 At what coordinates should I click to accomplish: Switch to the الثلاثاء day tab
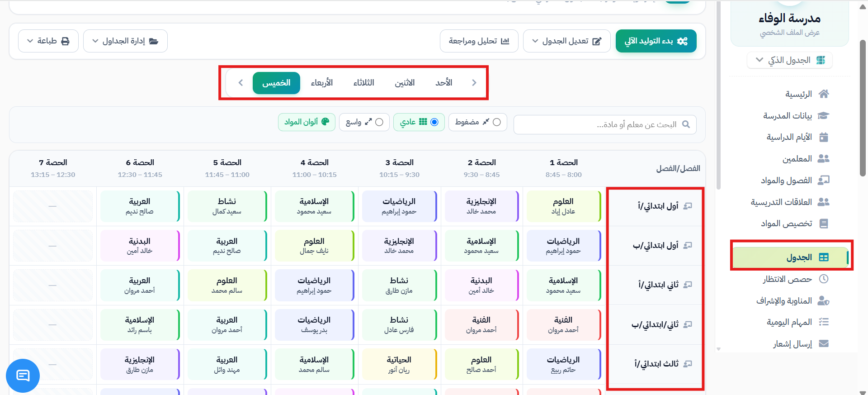pyautogui.click(x=363, y=83)
